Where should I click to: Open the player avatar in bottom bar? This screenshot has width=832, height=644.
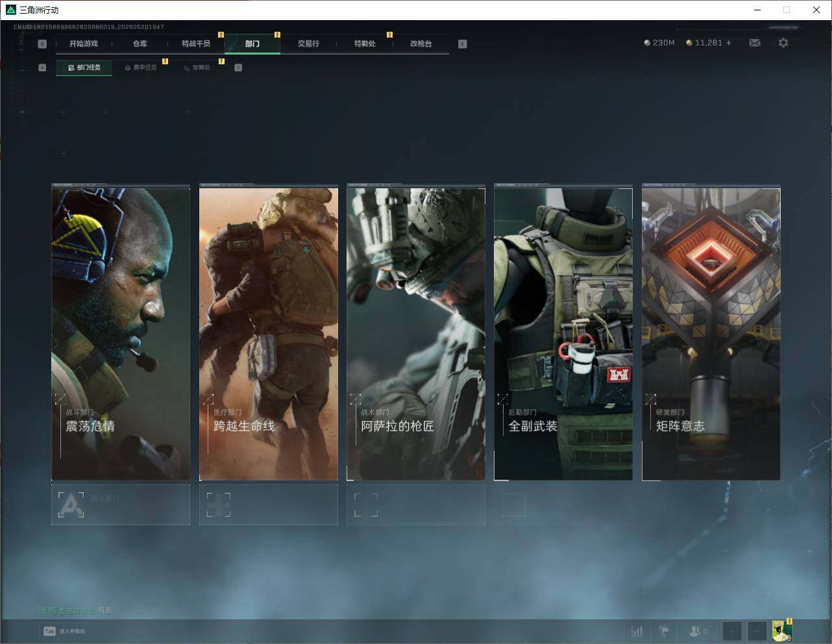click(782, 631)
